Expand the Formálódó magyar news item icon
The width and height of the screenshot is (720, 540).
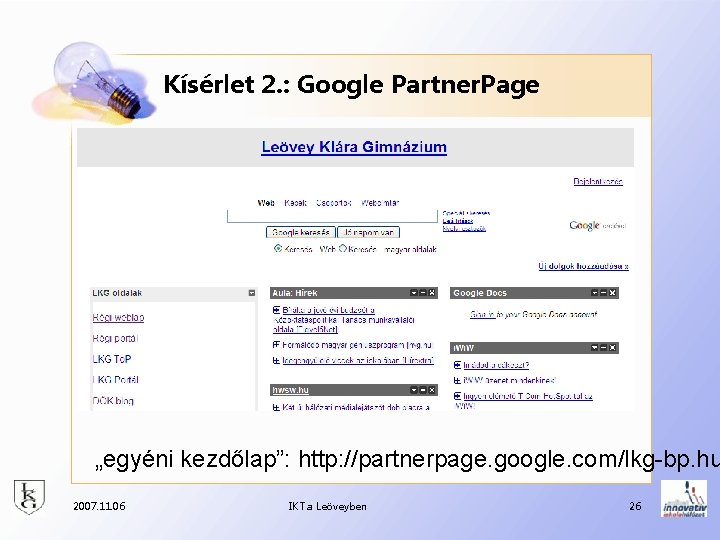click(276, 345)
